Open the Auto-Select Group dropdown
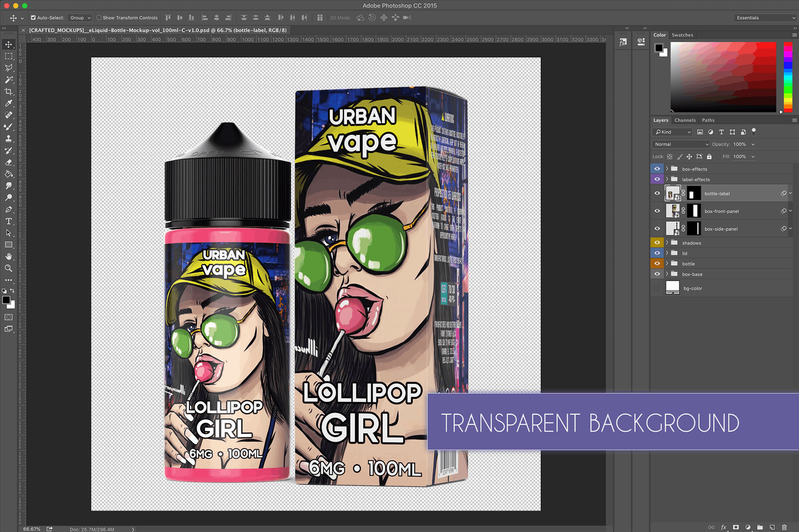799x532 pixels. (80, 17)
